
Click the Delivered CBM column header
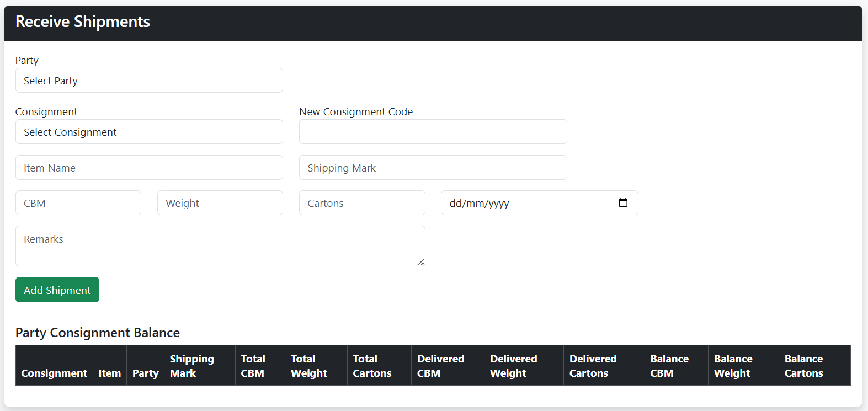coord(448,366)
